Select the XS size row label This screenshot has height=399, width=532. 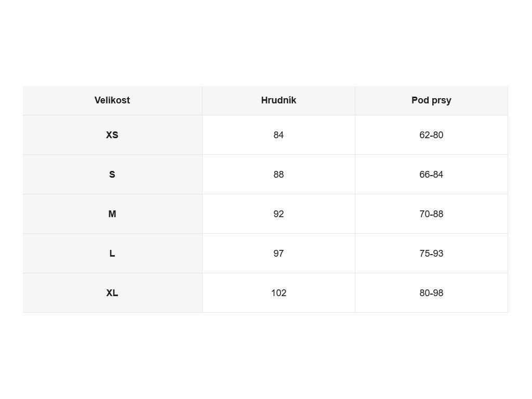(112, 135)
